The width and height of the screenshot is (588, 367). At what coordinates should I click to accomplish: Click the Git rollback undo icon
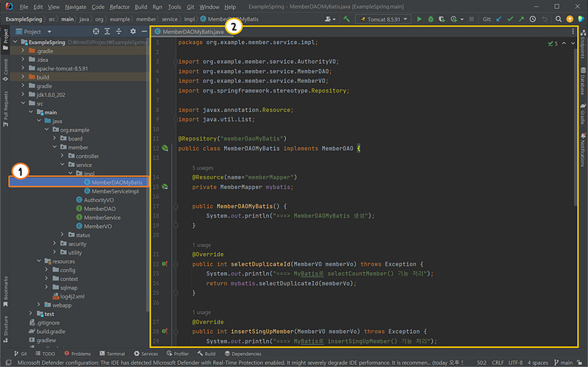point(545,19)
